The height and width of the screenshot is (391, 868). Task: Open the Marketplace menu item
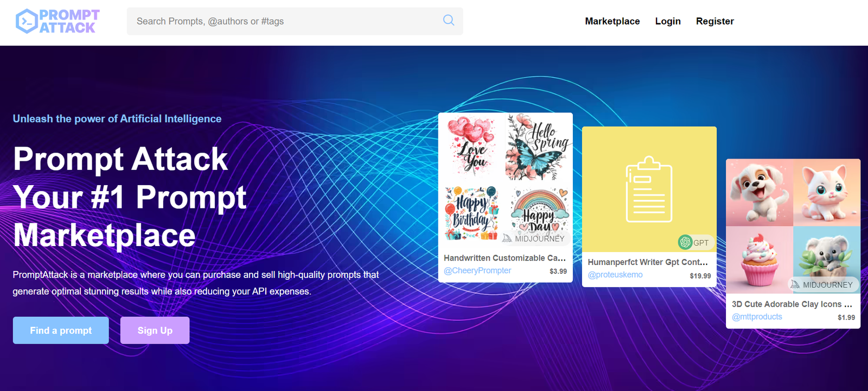pos(612,21)
